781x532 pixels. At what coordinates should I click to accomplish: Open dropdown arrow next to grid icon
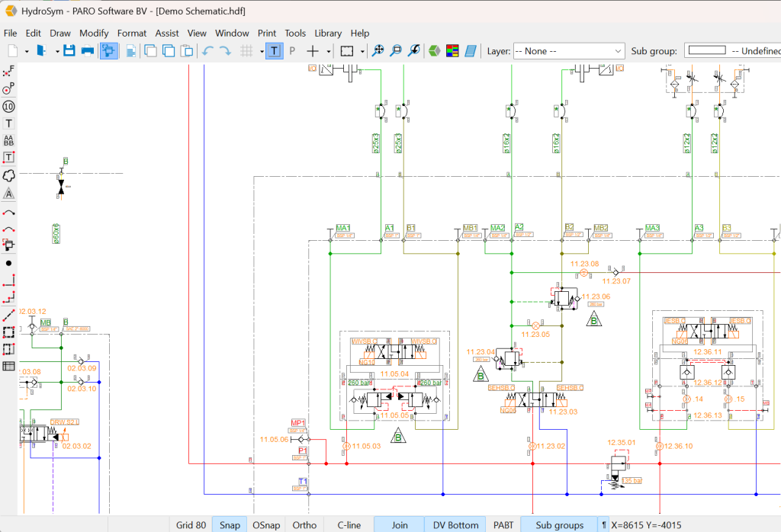click(x=262, y=51)
